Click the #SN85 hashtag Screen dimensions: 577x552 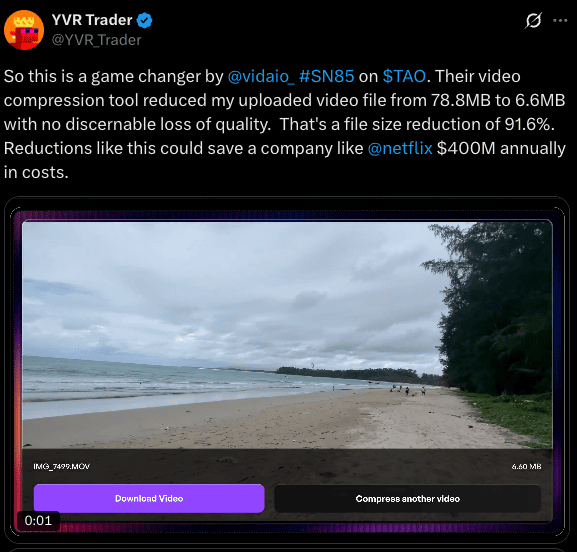(327, 77)
